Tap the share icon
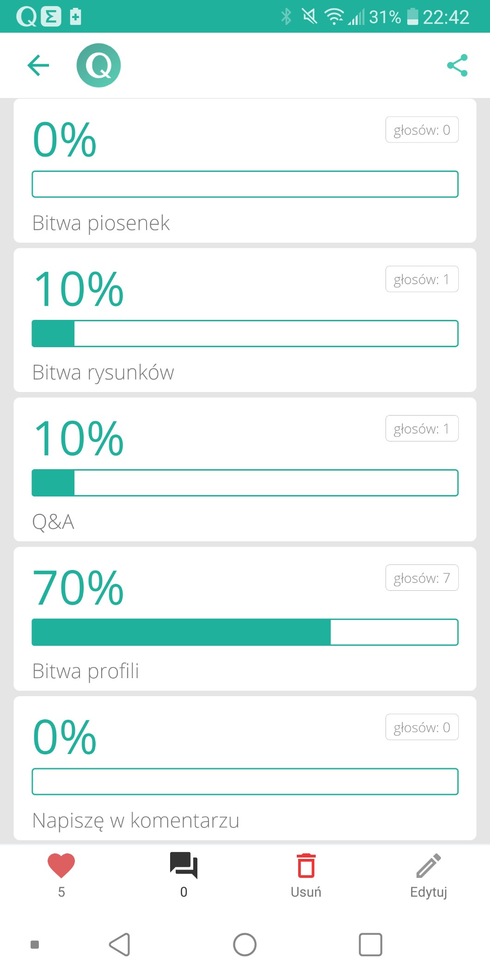This screenshot has height=980, width=490. (457, 65)
